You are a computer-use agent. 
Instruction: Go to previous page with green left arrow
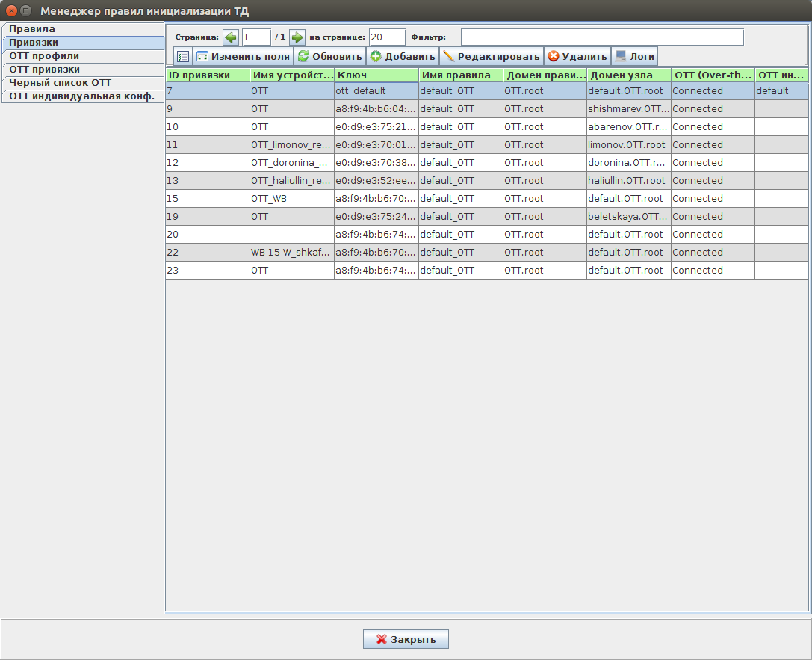click(x=230, y=37)
